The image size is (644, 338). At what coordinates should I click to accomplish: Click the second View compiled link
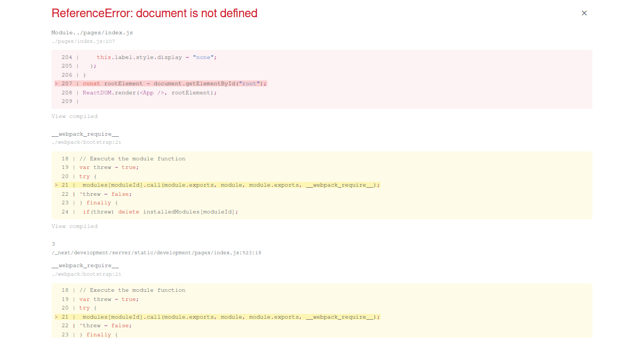75,226
